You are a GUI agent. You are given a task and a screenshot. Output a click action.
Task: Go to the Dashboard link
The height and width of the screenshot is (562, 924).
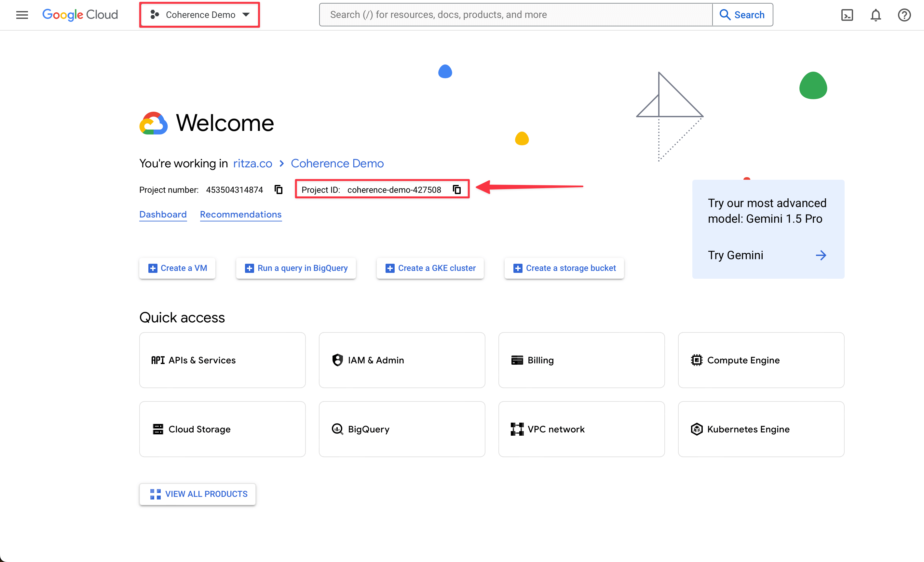163,214
